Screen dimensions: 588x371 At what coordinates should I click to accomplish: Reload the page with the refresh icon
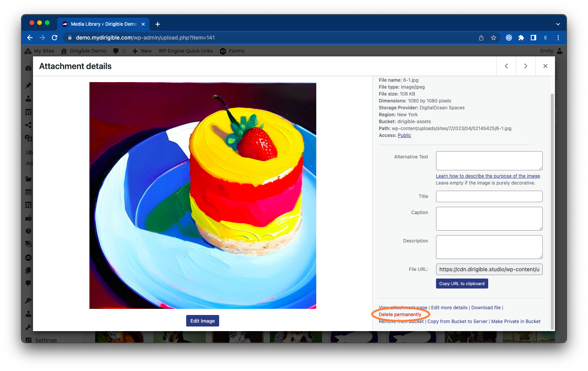click(x=55, y=38)
